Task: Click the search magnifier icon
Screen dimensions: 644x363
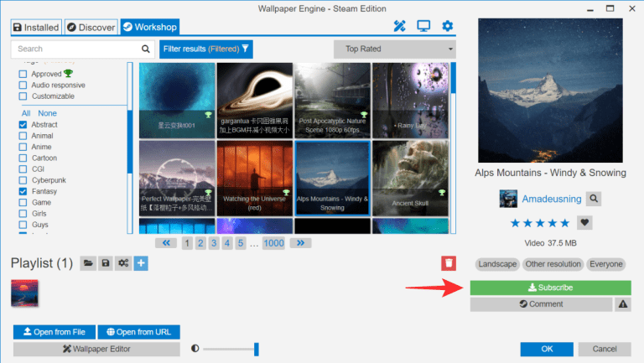Action: point(145,49)
